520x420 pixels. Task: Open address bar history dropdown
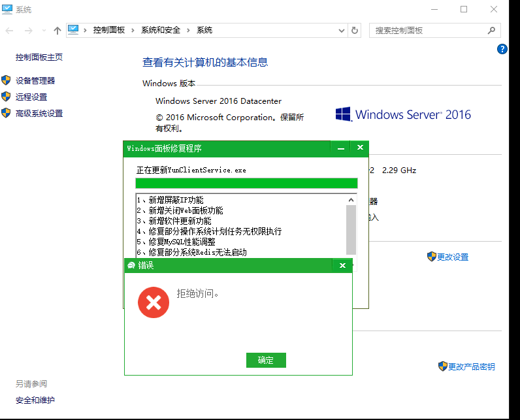click(341, 31)
